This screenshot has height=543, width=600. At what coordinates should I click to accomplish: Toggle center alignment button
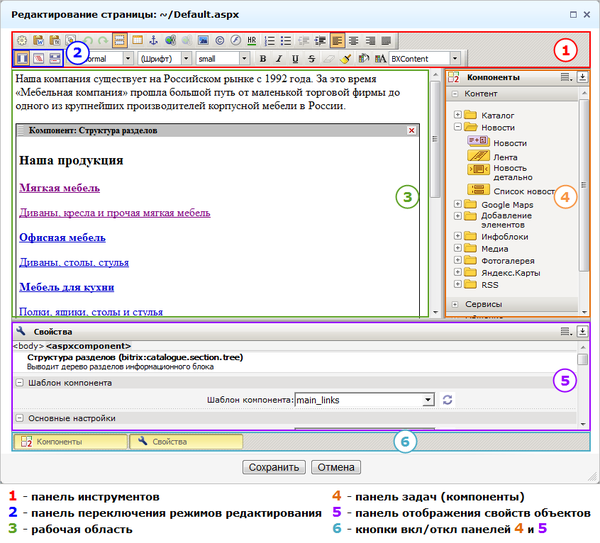tap(354, 41)
